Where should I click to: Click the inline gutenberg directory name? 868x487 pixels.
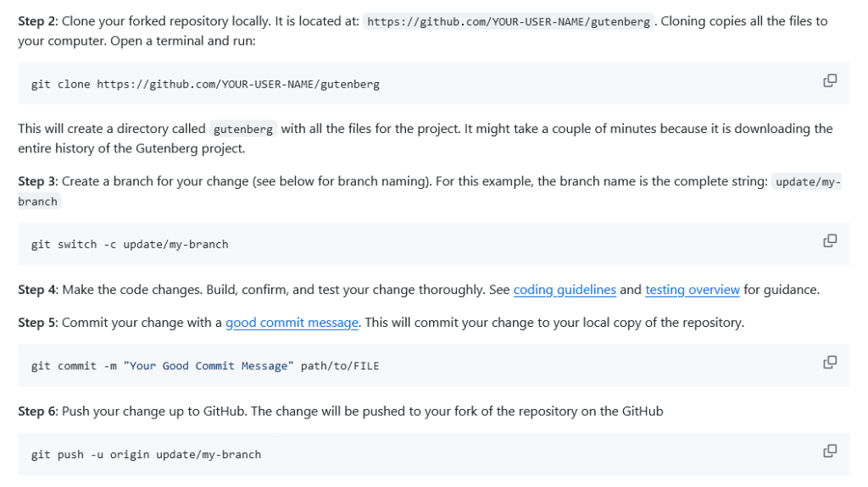click(243, 130)
